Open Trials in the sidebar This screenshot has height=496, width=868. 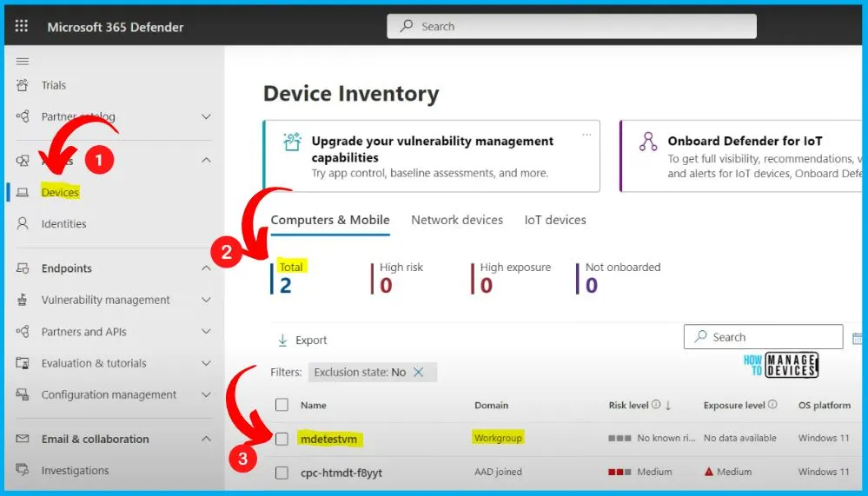54,85
